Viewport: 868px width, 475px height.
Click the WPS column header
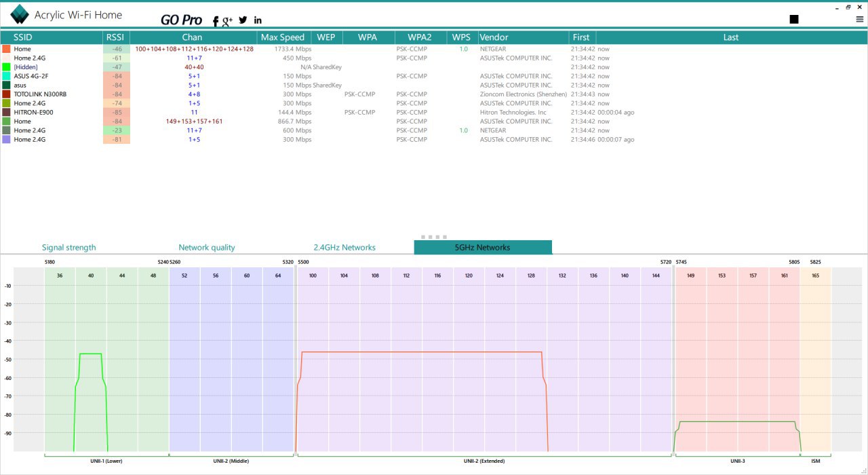click(x=462, y=37)
